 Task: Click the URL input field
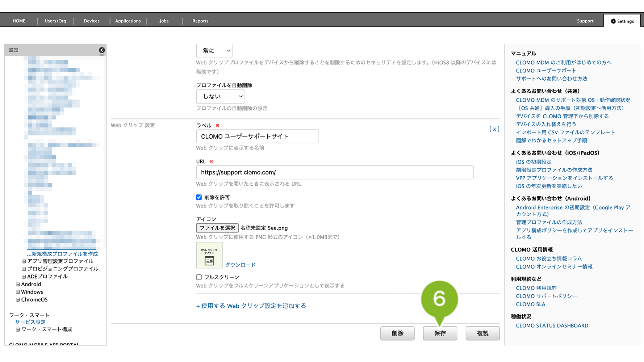coord(335,172)
